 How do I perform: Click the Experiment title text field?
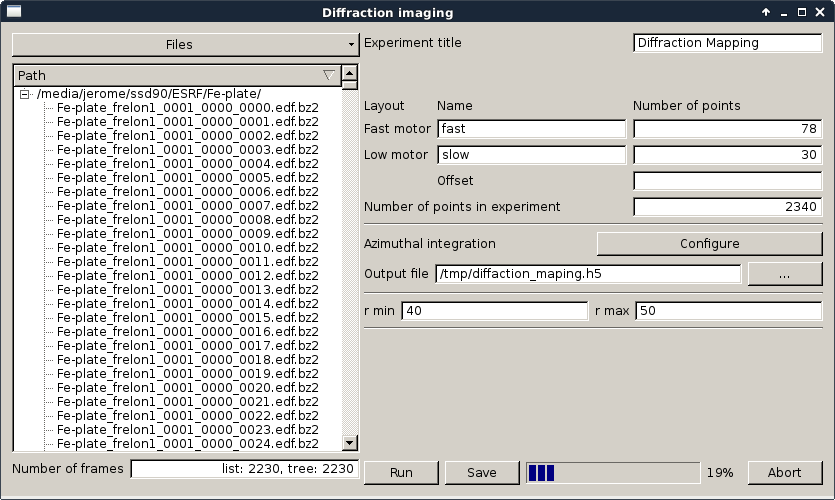(x=727, y=44)
